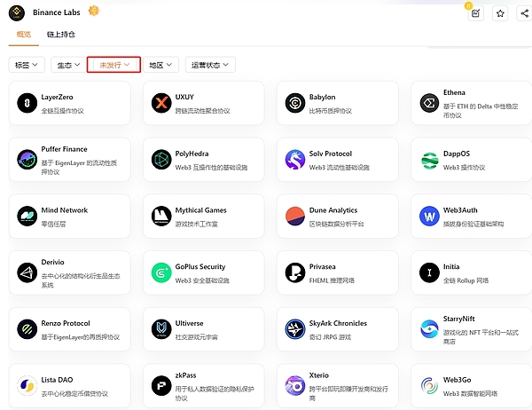Click the GoPlus Security green logo
Image resolution: width=532 pixels, height=410 pixels.
tap(160, 272)
